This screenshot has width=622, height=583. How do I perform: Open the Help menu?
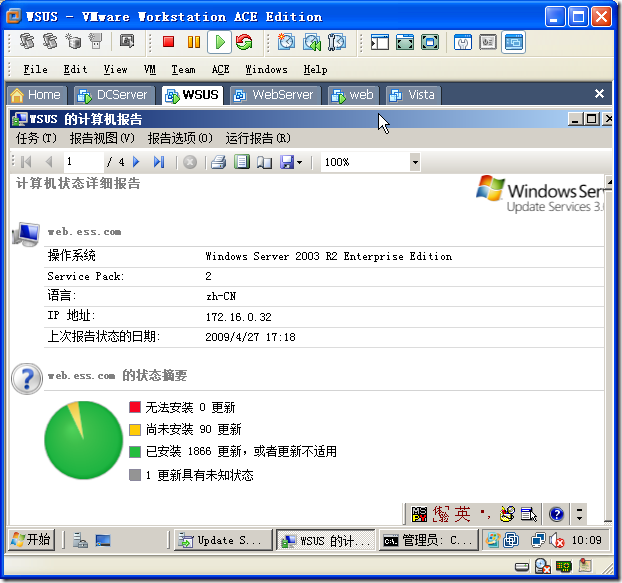tap(315, 69)
